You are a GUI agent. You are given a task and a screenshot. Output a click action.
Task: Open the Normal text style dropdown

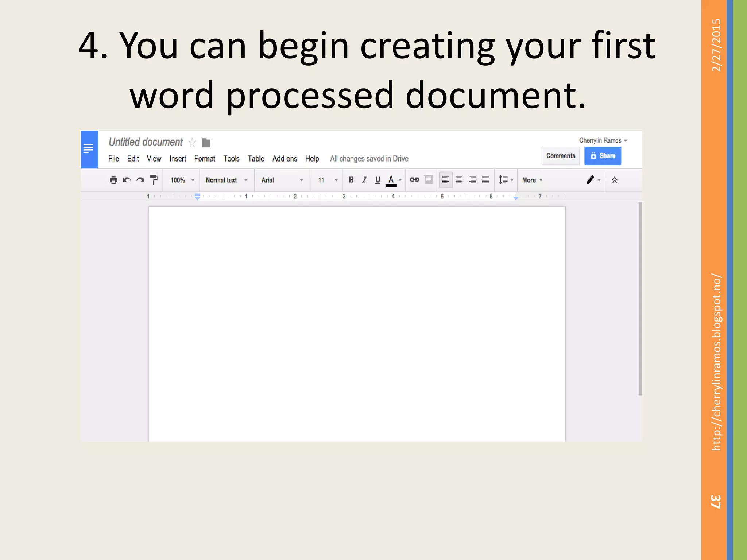(x=227, y=180)
